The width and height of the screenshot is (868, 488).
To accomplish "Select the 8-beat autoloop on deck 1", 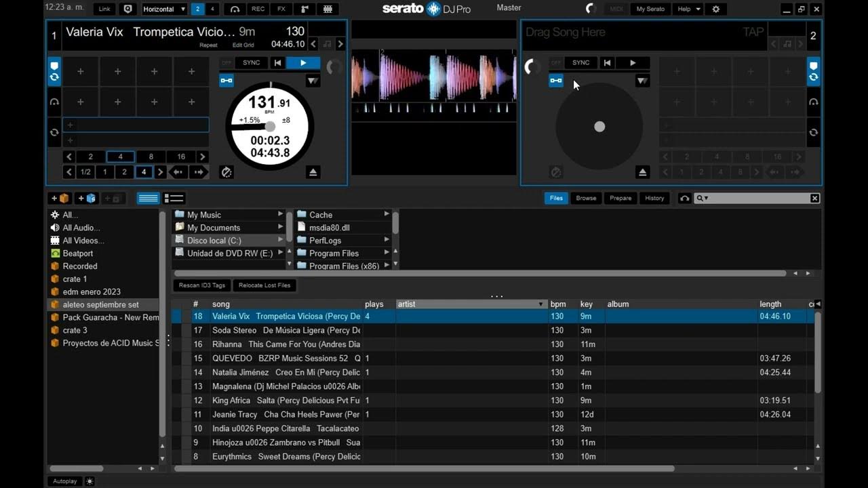I will coord(151,157).
